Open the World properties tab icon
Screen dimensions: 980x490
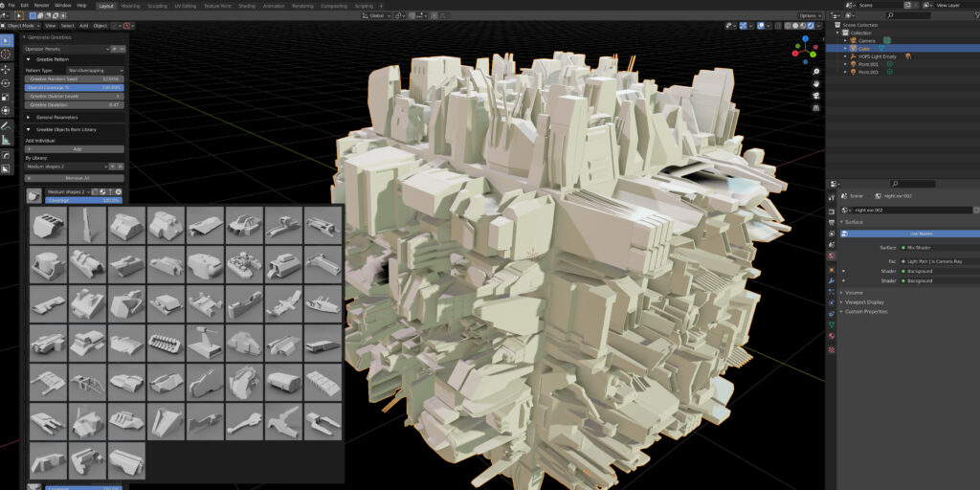pos(832,256)
